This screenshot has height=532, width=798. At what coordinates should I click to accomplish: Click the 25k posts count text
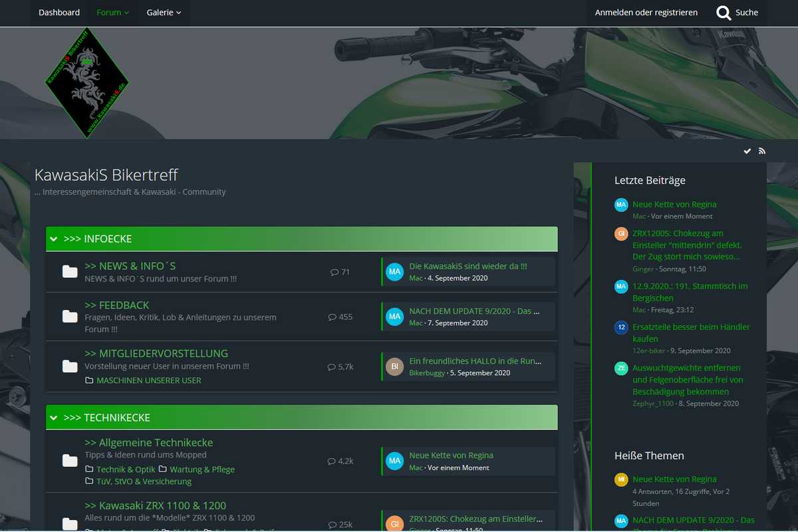pyautogui.click(x=346, y=525)
